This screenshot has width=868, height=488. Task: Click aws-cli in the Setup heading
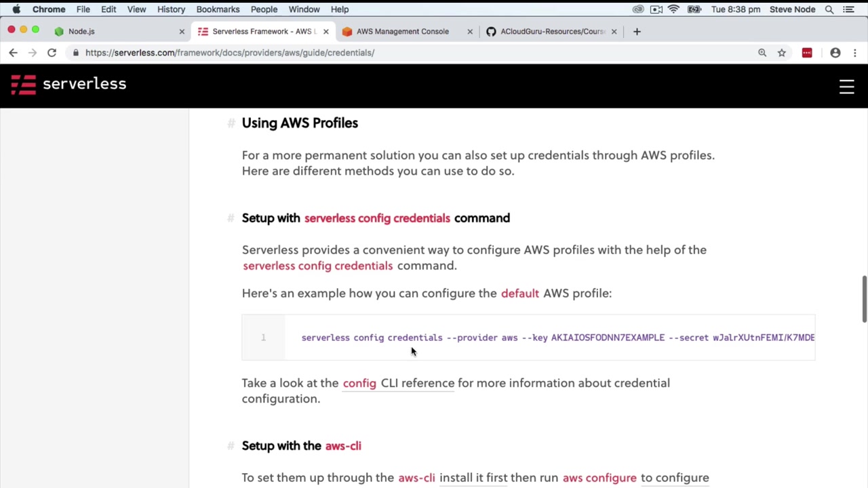tap(343, 446)
